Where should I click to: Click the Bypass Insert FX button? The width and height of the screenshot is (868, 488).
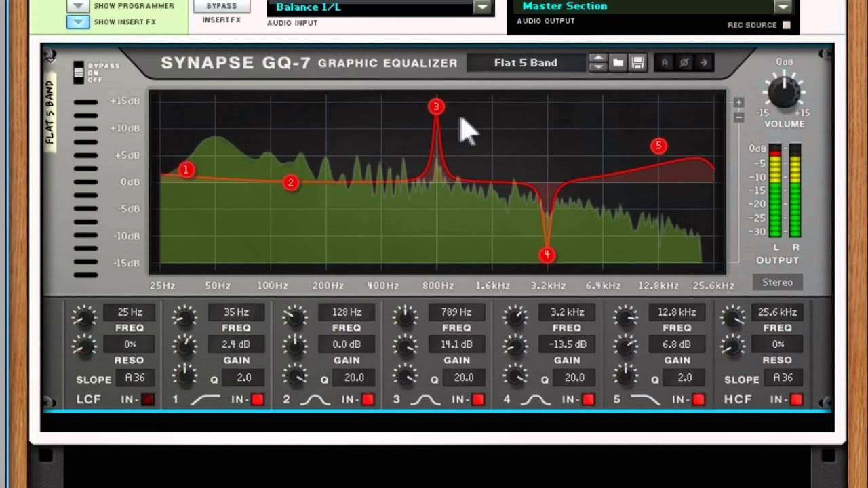(x=222, y=6)
